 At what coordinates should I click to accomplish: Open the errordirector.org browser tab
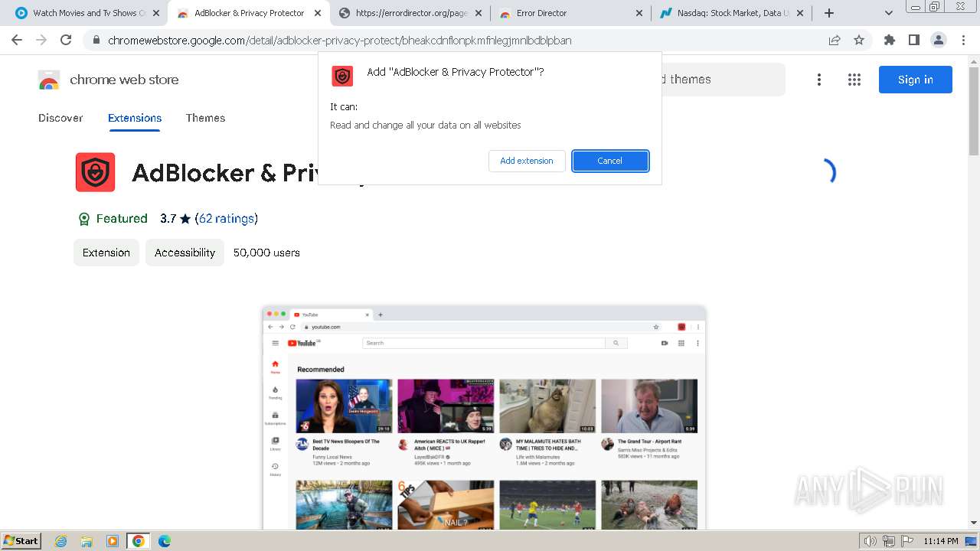410,13
